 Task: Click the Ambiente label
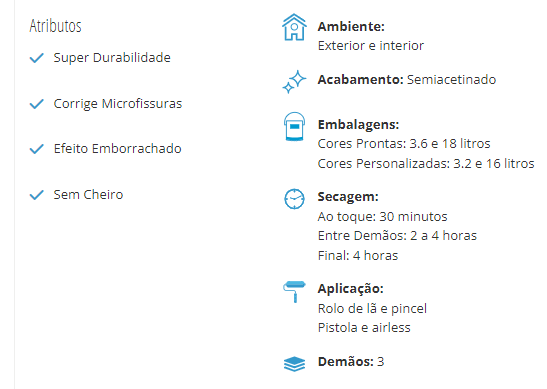(x=351, y=27)
